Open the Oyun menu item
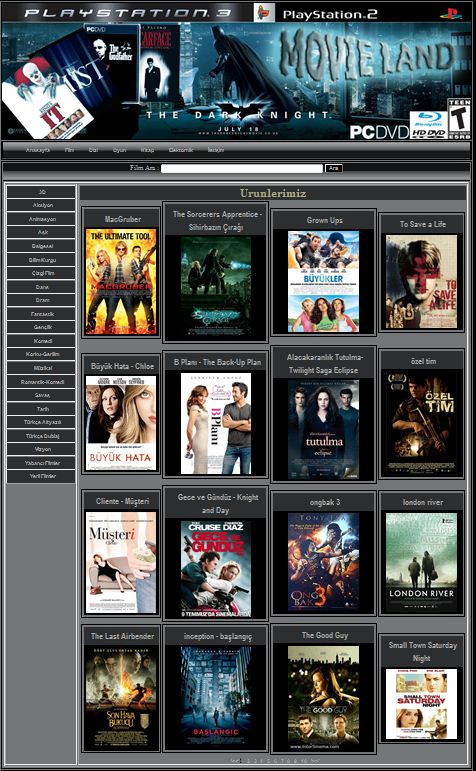The height and width of the screenshot is (771, 476). pos(119,150)
